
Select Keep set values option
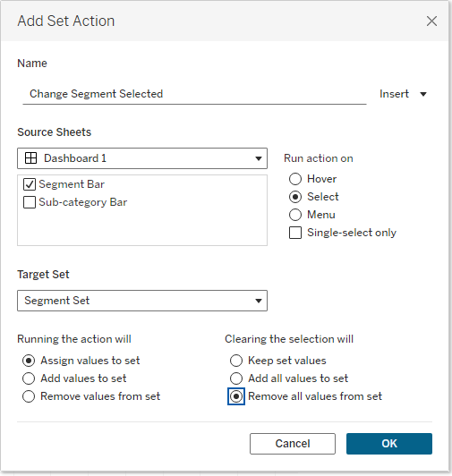[x=236, y=361]
